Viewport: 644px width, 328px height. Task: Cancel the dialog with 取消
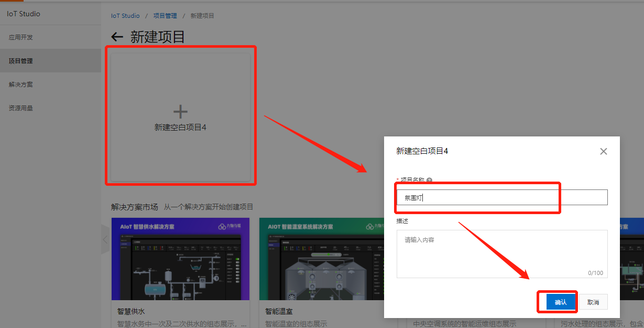coord(593,302)
